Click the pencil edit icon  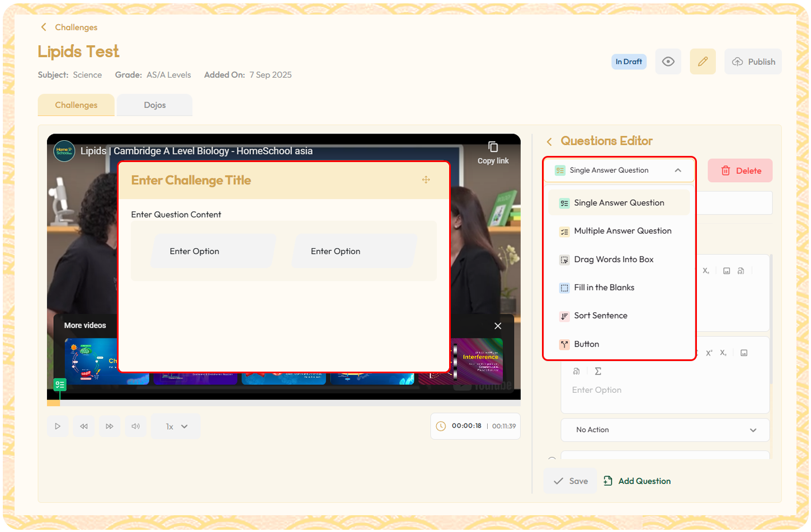tap(702, 61)
